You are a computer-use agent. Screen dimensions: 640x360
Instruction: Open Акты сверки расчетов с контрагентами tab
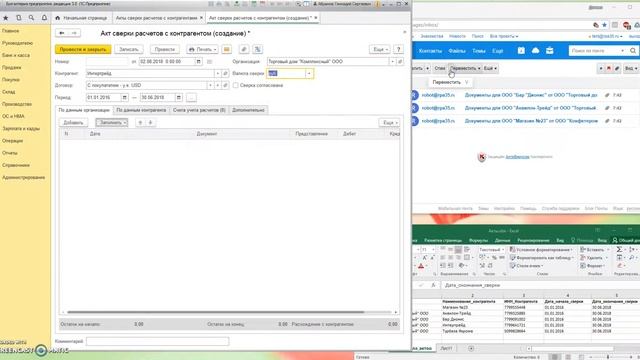(156, 18)
